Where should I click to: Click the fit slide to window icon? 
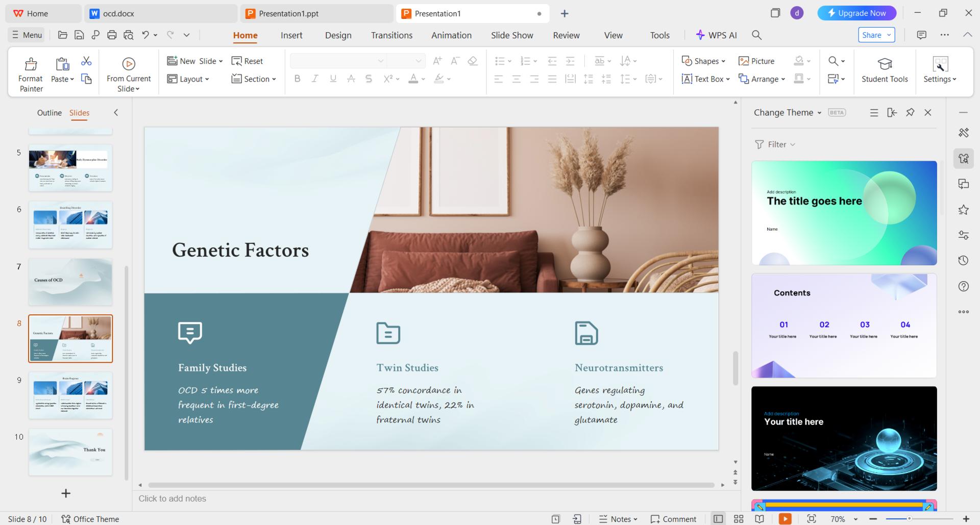click(812, 518)
